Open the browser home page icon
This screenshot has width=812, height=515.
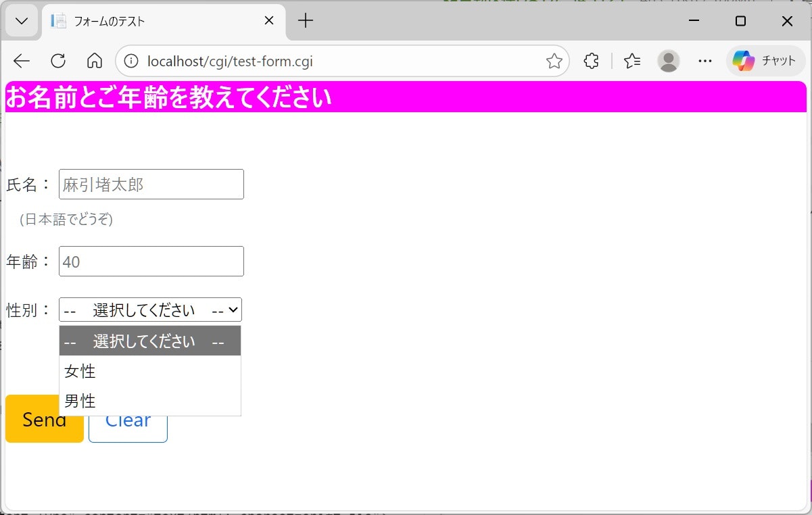click(95, 62)
